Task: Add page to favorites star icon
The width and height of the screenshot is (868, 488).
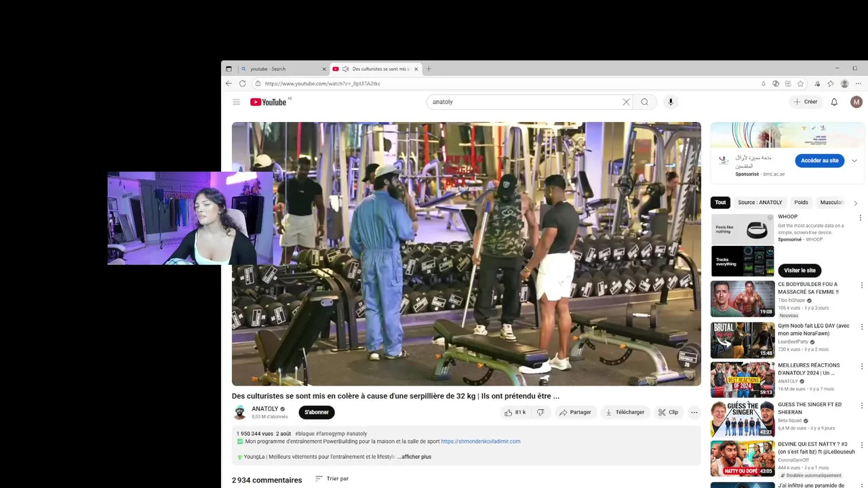Action: (x=800, y=83)
